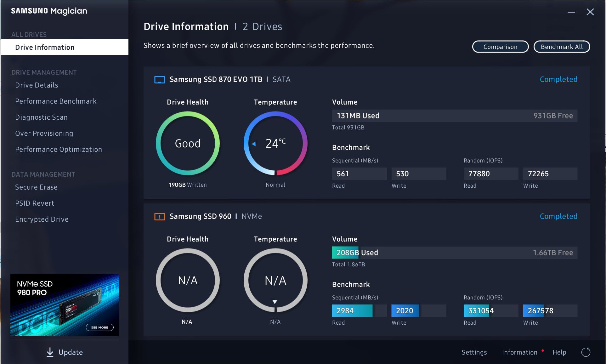This screenshot has width=606, height=364.
Task: Select Diagnostic Scan in sidebar
Action: pos(41,117)
